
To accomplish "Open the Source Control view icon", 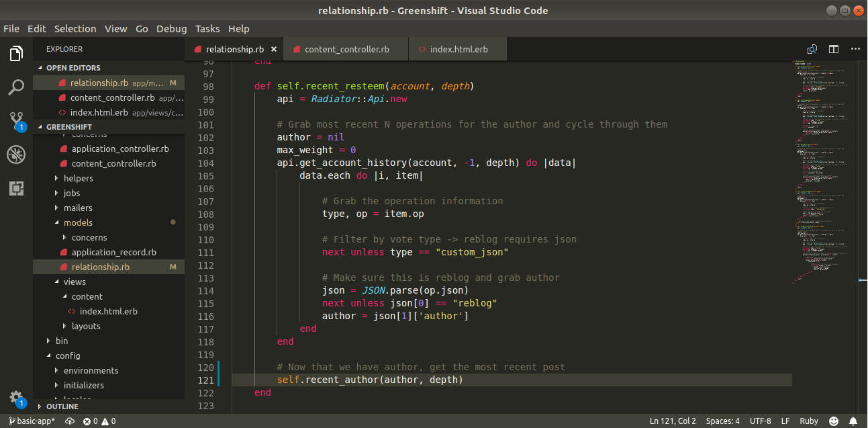I will (16, 121).
